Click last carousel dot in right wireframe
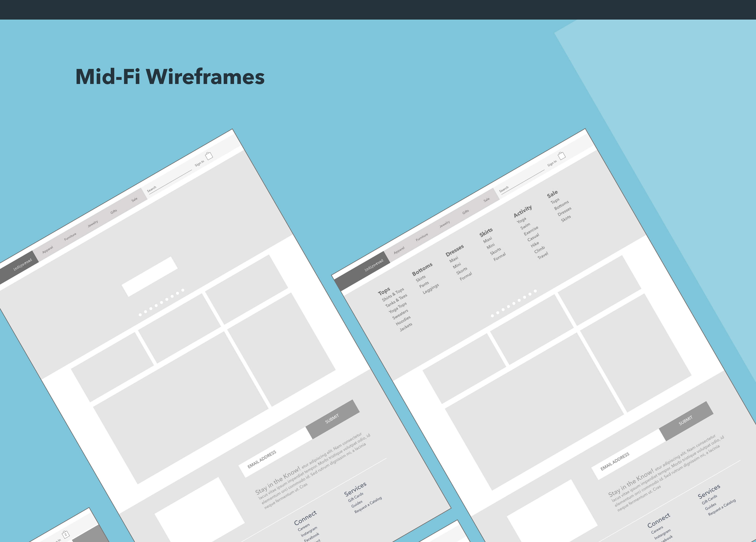Image resolution: width=756 pixels, height=542 pixels. [x=535, y=291]
